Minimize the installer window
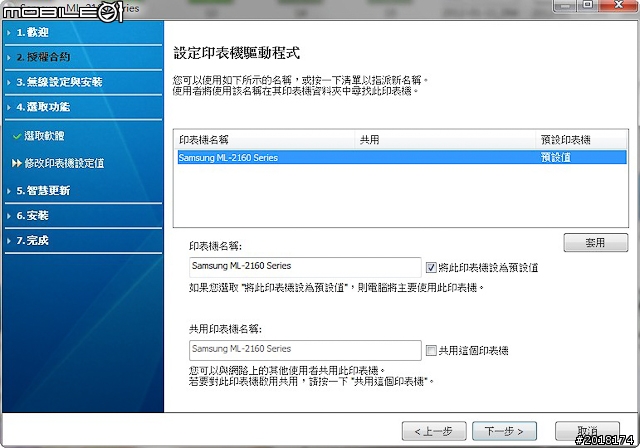The width and height of the screenshot is (640, 448). coord(565,6)
